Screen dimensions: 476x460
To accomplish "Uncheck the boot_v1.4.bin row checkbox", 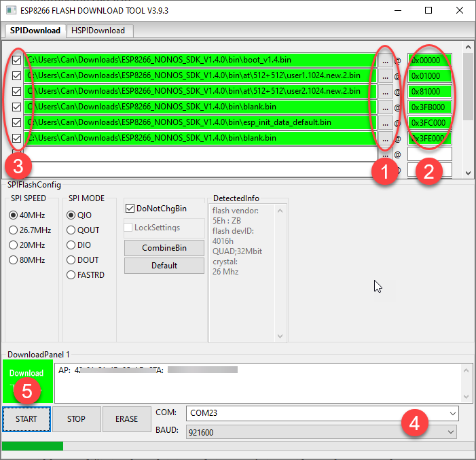I will coord(17,60).
